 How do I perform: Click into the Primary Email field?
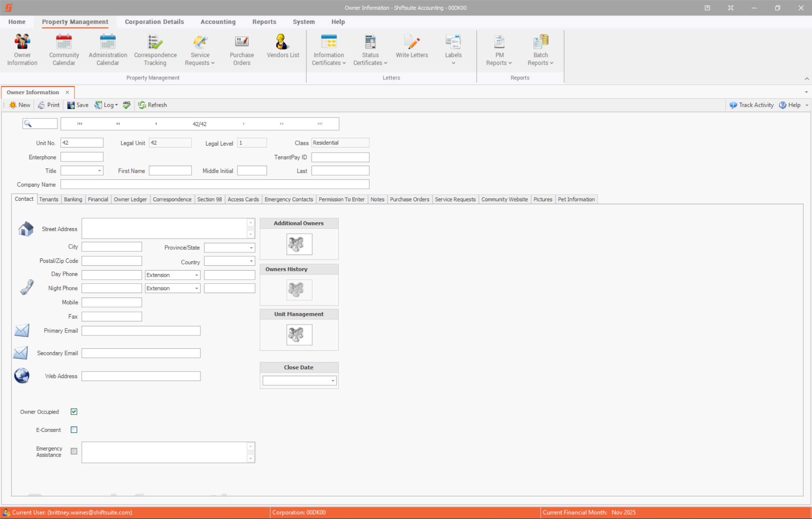coord(141,331)
